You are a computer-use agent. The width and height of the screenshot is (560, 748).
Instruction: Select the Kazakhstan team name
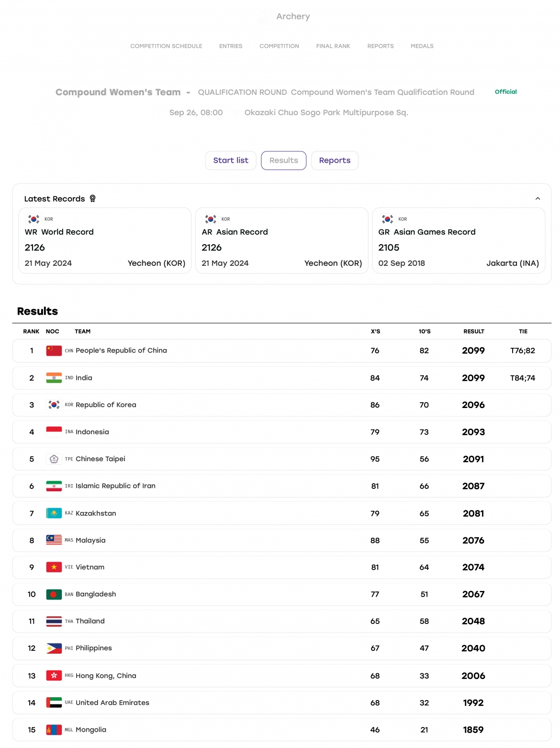pos(96,513)
